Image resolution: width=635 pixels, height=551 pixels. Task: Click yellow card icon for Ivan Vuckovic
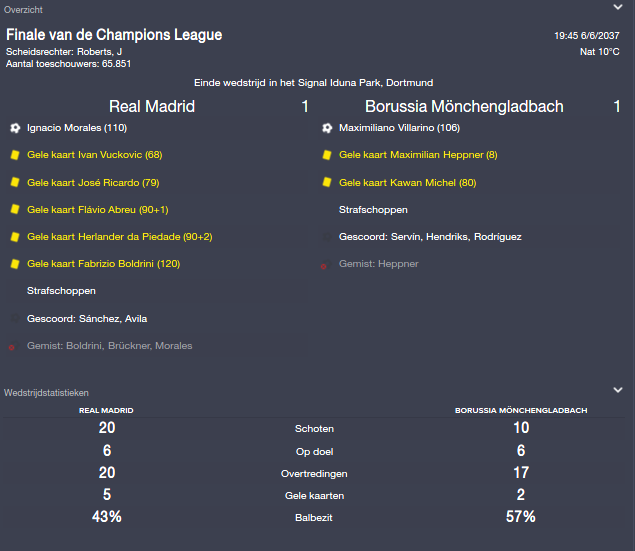coord(15,155)
